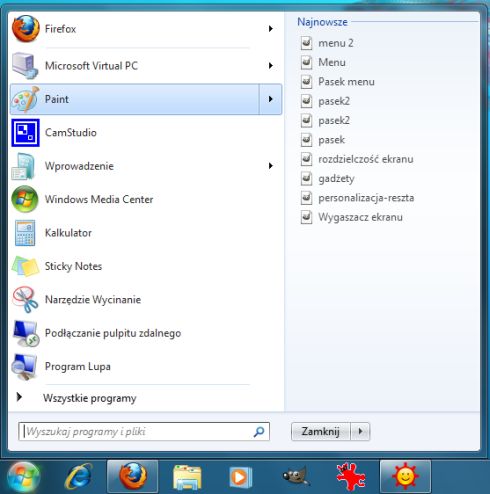Click the file icon beside Pasek menu

[306, 82]
